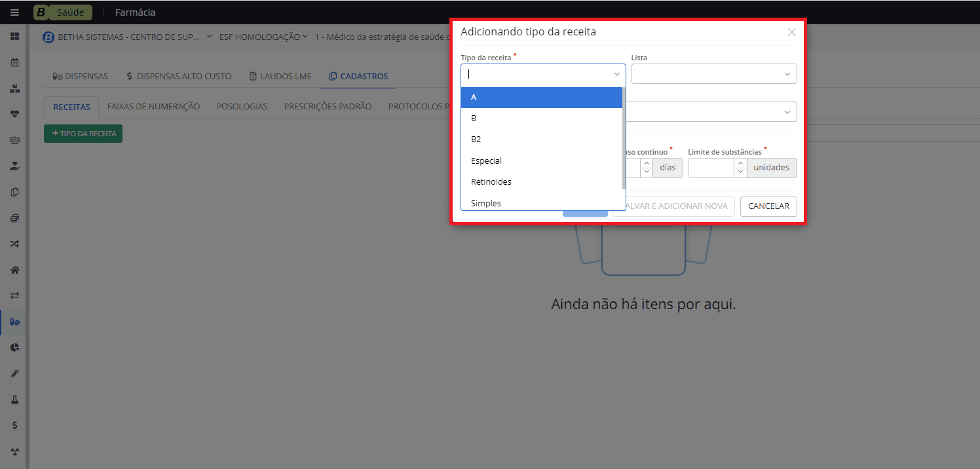Select option B in the list
The height and width of the screenshot is (469, 980).
point(541,119)
